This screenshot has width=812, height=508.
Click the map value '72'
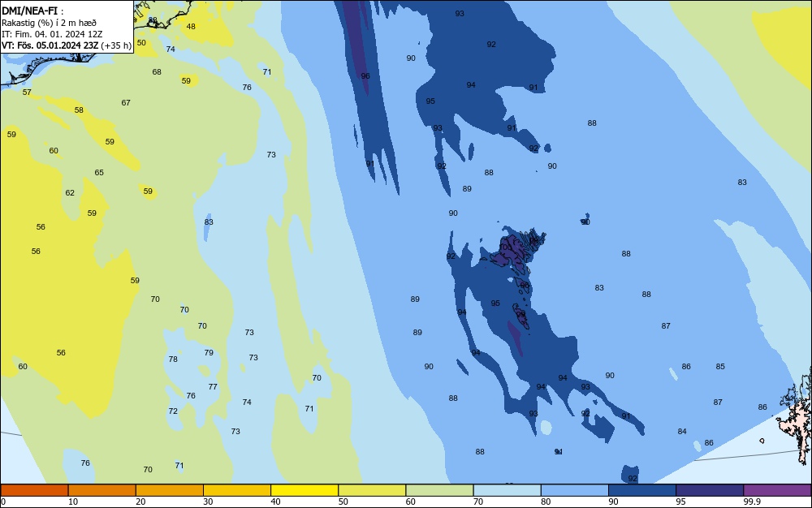(173, 411)
